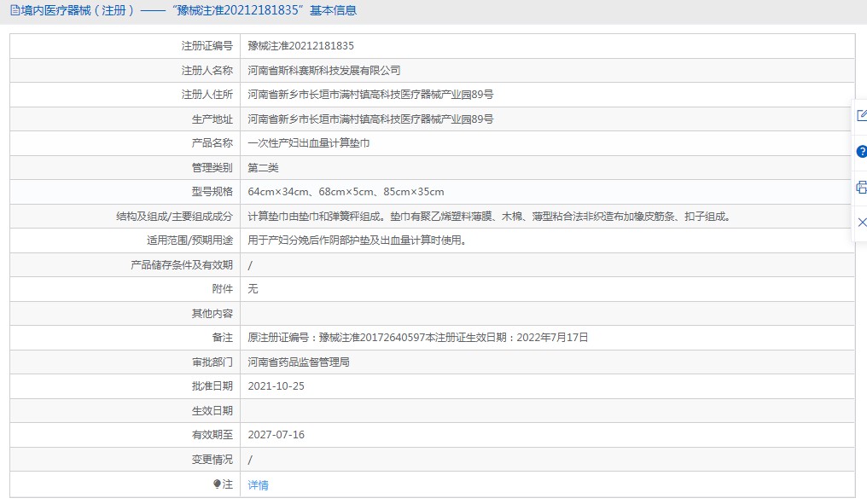This screenshot has width=867, height=504.
Task: Select approval date 2021-10-25
Action: [x=276, y=386]
